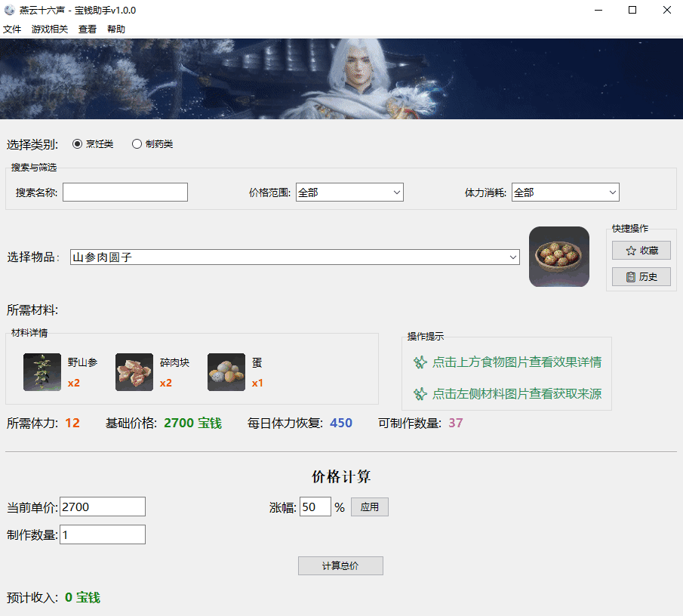Switch to the 制药类 category

137,143
